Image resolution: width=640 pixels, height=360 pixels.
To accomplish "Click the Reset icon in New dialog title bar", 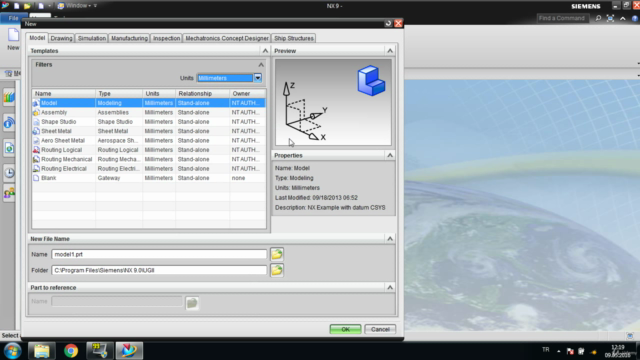I will [x=388, y=24].
